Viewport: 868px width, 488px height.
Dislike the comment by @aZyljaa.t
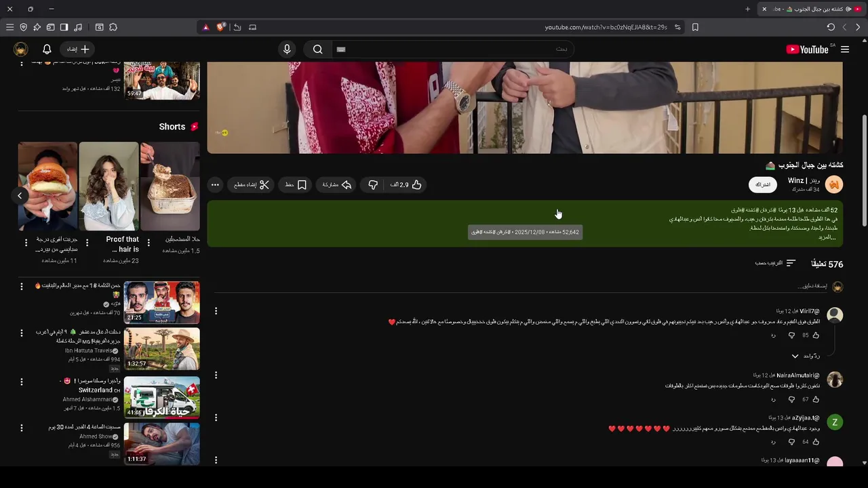click(791, 442)
